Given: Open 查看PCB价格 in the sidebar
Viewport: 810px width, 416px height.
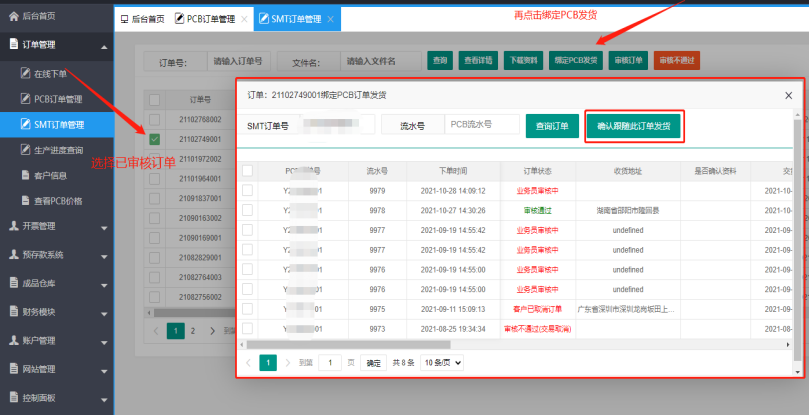Looking at the screenshot, I should (x=58, y=200).
